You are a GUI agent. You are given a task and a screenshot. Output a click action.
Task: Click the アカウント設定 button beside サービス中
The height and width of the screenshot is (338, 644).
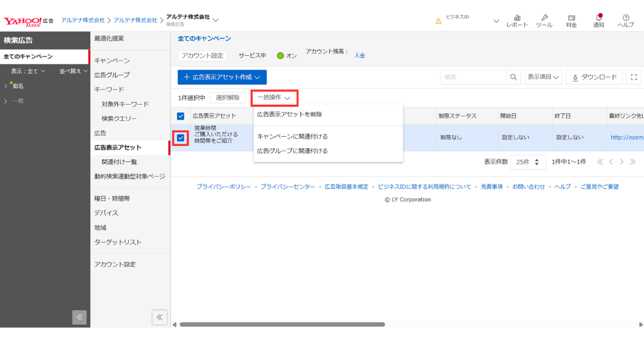pos(202,56)
